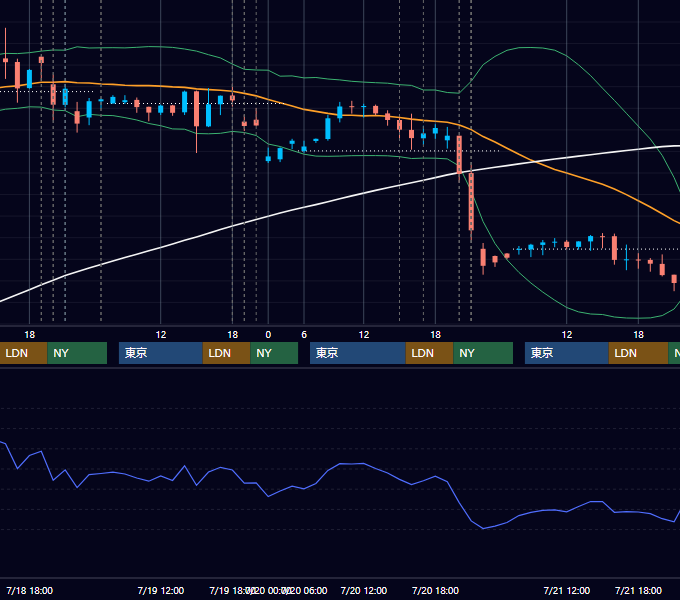Select the 7/19 東京 session block

pyautogui.click(x=161, y=353)
